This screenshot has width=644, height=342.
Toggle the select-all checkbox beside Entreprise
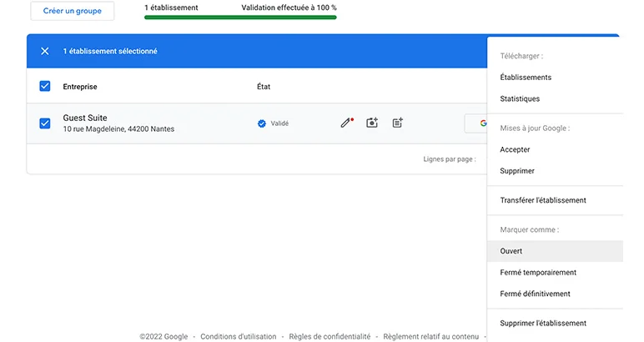[x=45, y=86]
